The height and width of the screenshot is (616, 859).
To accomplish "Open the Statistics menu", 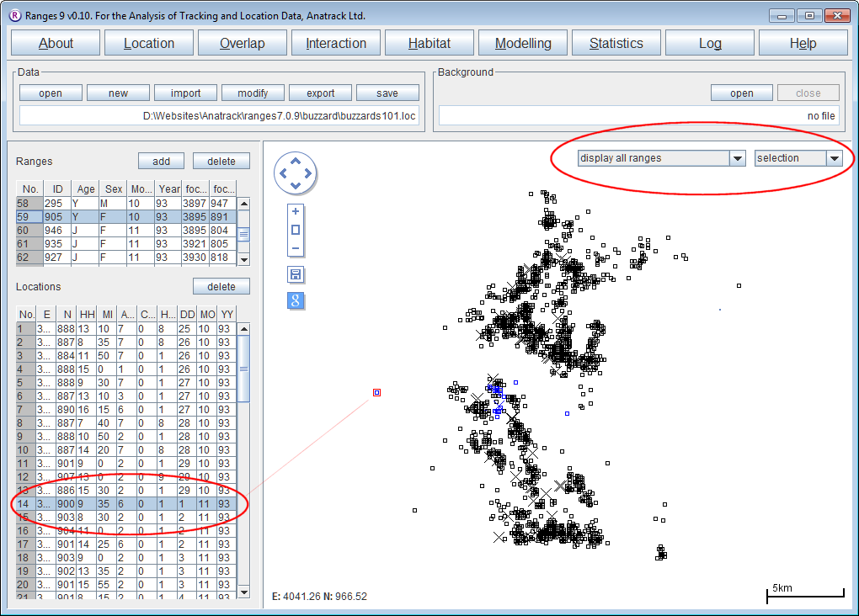I will (x=616, y=44).
